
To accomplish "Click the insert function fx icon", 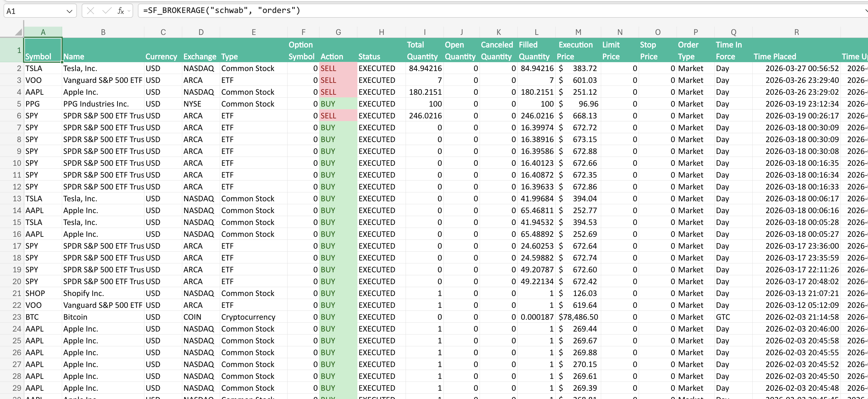I will tap(120, 11).
